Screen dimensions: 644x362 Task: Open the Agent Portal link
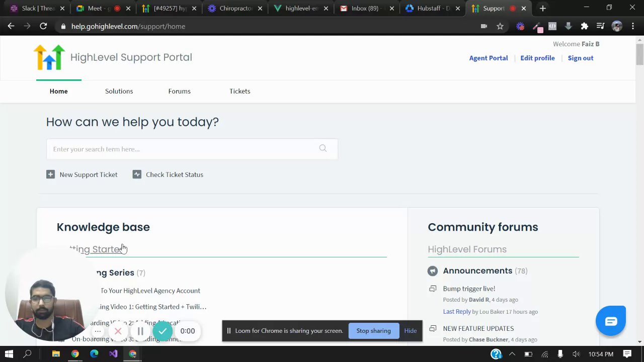point(488,58)
